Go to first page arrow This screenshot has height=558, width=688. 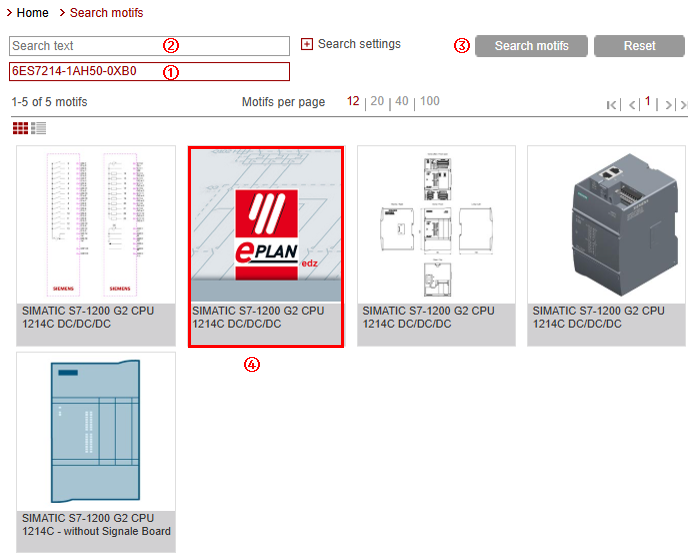pyautogui.click(x=612, y=104)
